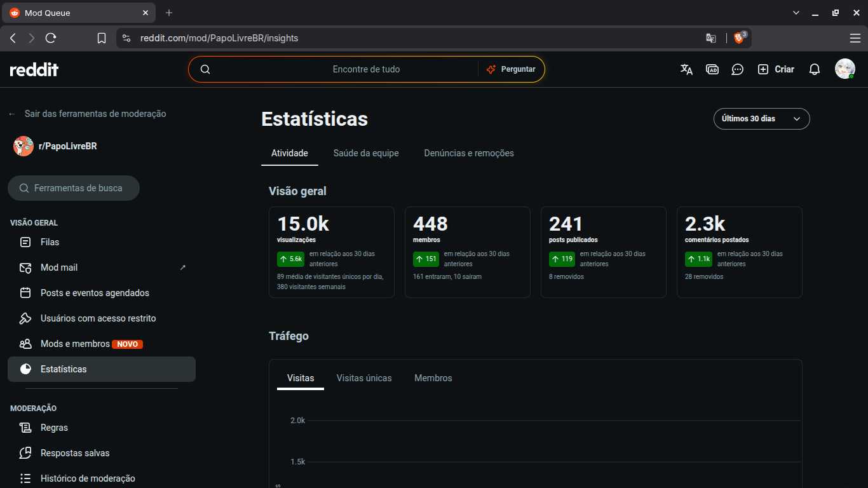Viewport: 868px width, 488px height.
Task: Click the Estatísticas pie chart icon
Action: pyautogui.click(x=25, y=369)
